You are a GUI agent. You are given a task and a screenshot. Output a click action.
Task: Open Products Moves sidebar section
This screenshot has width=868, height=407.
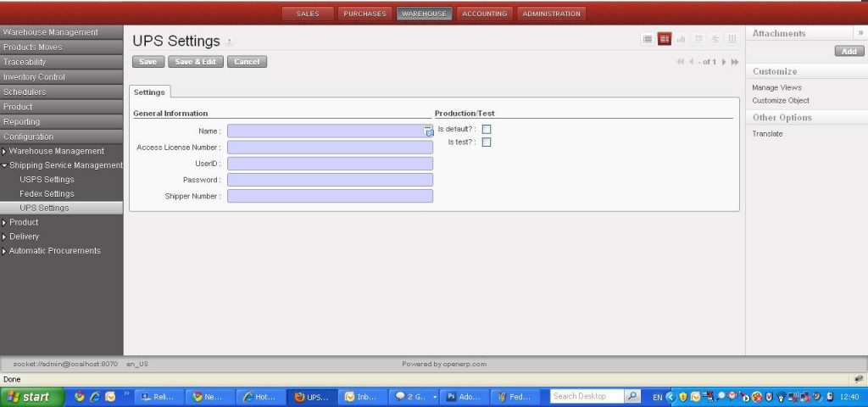[x=61, y=47]
